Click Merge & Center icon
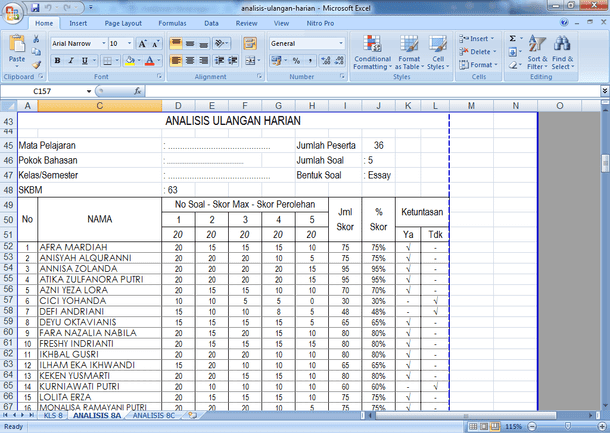 (x=250, y=61)
